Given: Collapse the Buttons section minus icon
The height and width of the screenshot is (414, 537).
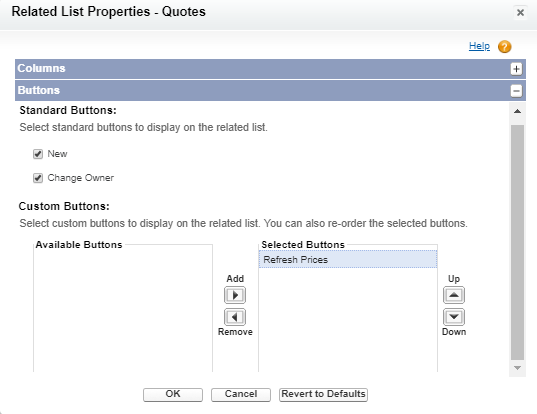Looking at the screenshot, I should (x=516, y=91).
